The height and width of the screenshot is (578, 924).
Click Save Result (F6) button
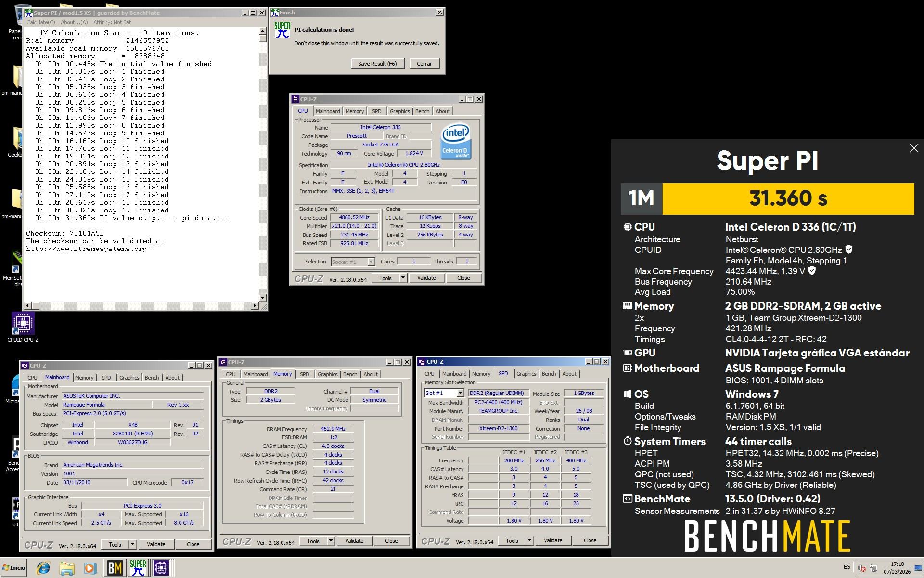click(377, 64)
